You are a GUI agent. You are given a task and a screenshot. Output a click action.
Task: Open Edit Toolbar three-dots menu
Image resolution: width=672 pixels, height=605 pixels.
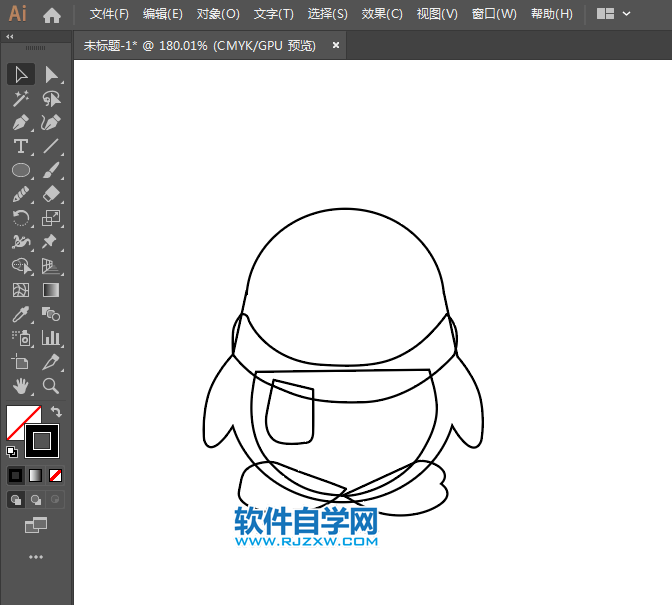tap(36, 556)
